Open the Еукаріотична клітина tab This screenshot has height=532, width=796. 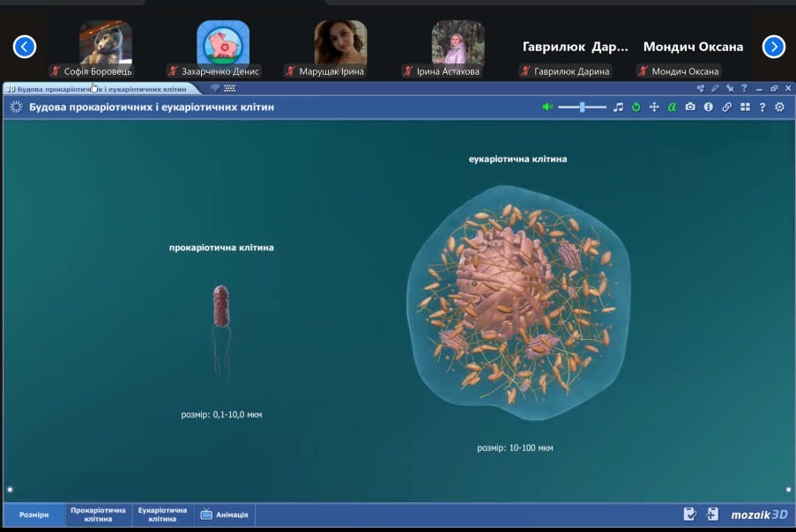coord(163,514)
